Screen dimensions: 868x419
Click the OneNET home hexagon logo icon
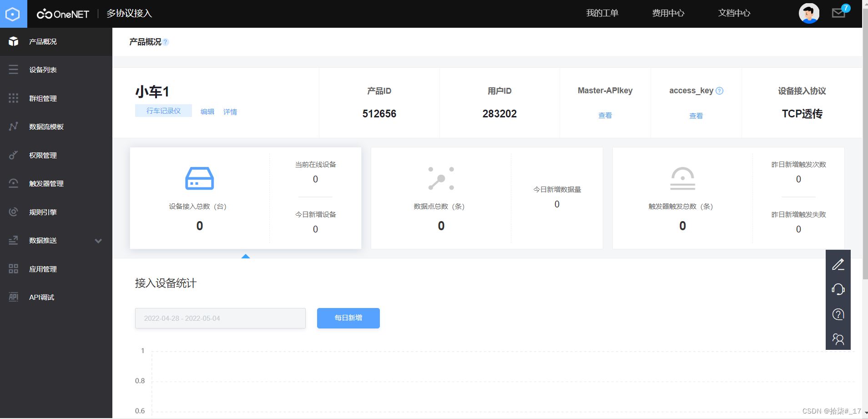coord(13,14)
